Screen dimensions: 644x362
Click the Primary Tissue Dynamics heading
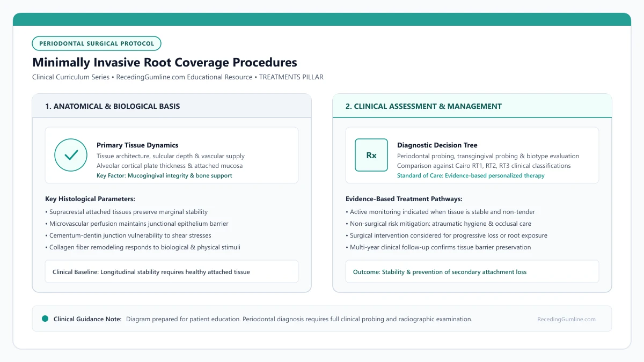pos(137,145)
